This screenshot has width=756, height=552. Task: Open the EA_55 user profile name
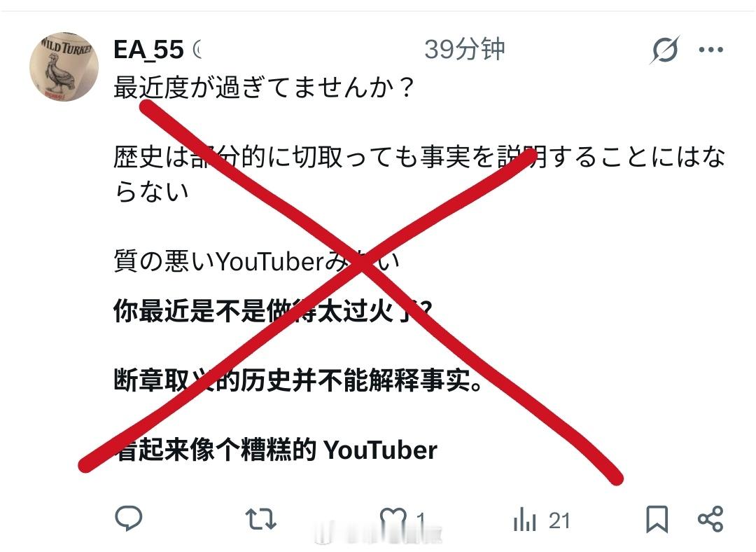click(148, 49)
